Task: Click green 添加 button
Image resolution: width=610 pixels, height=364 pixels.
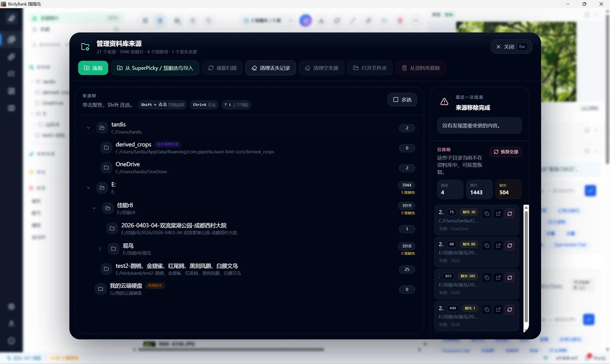Action: tap(93, 68)
